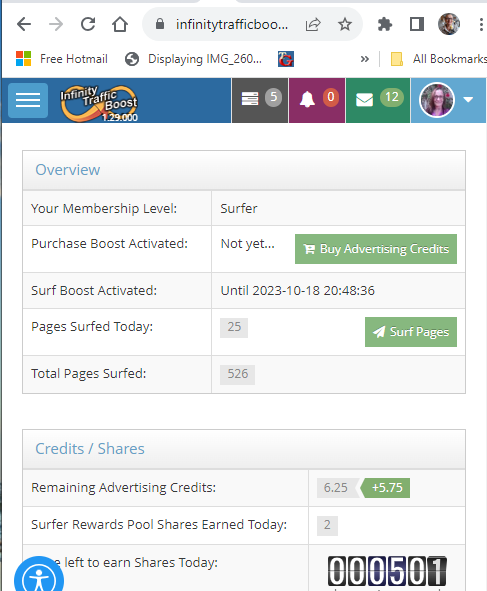This screenshot has height=591, width=487.
Task: Reload the current page
Action: pos(88,24)
